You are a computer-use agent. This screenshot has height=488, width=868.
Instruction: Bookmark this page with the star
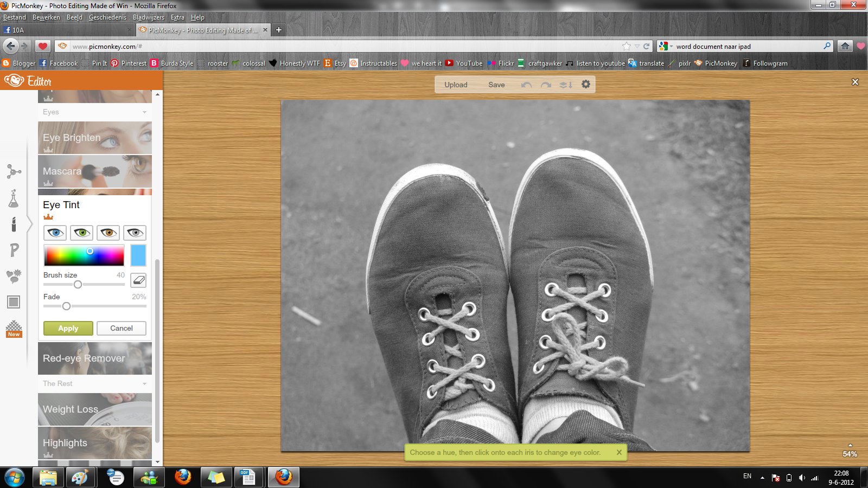tap(627, 46)
